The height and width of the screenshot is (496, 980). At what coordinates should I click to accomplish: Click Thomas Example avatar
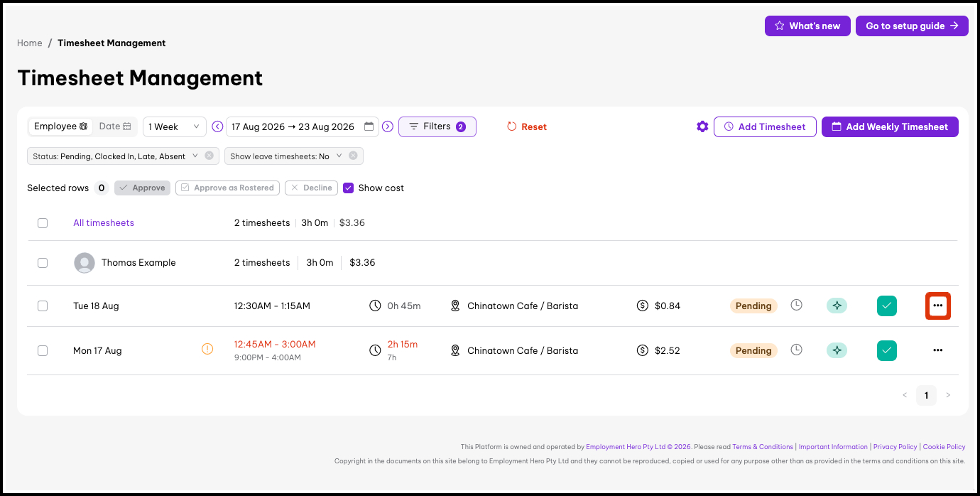tap(85, 262)
